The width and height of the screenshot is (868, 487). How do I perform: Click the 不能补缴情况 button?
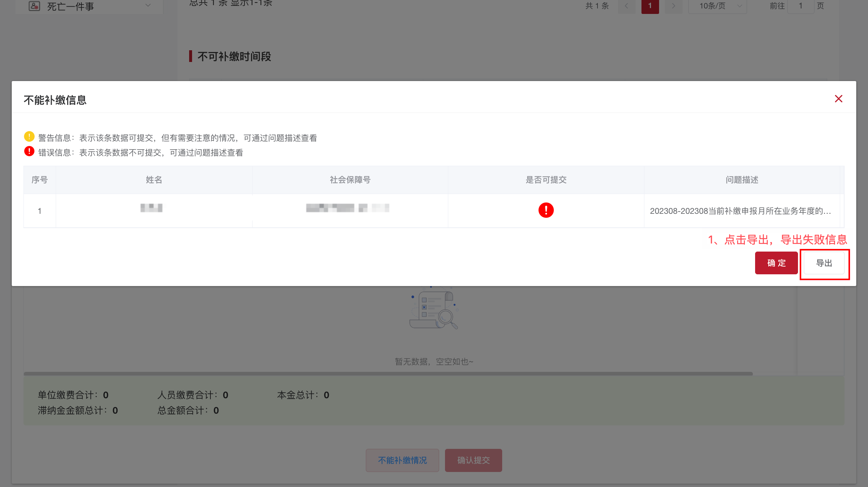point(402,460)
